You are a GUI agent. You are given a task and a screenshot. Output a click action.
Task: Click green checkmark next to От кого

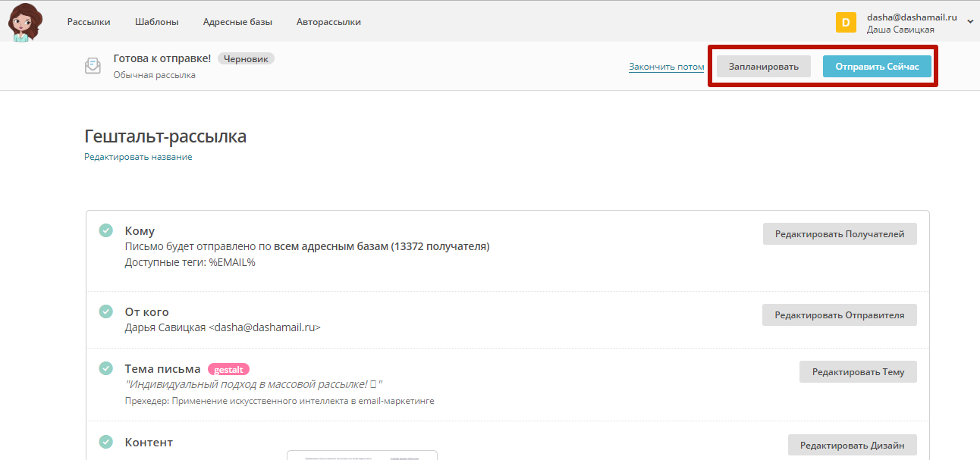click(106, 311)
